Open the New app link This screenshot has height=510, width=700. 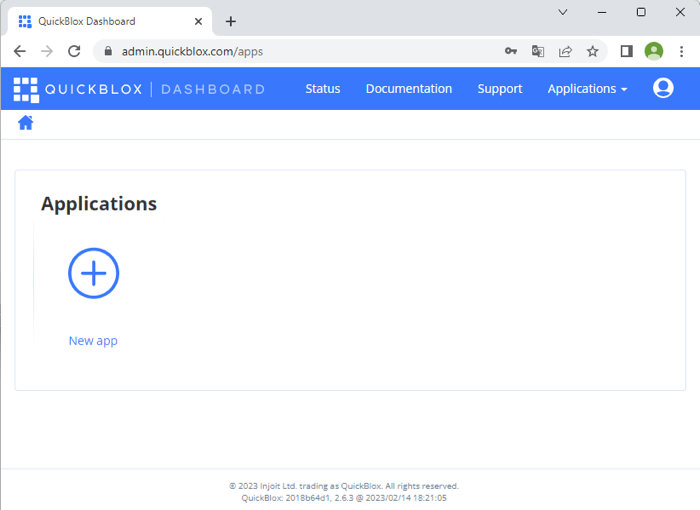pyautogui.click(x=93, y=341)
